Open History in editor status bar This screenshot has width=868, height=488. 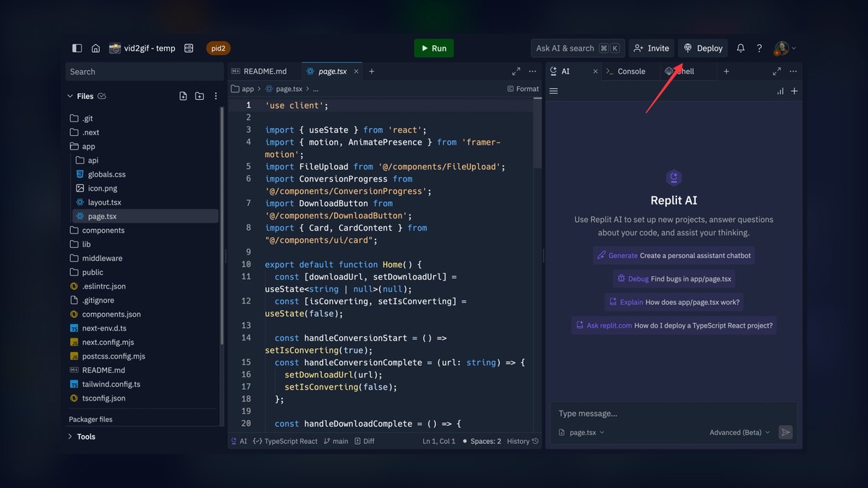tap(522, 441)
